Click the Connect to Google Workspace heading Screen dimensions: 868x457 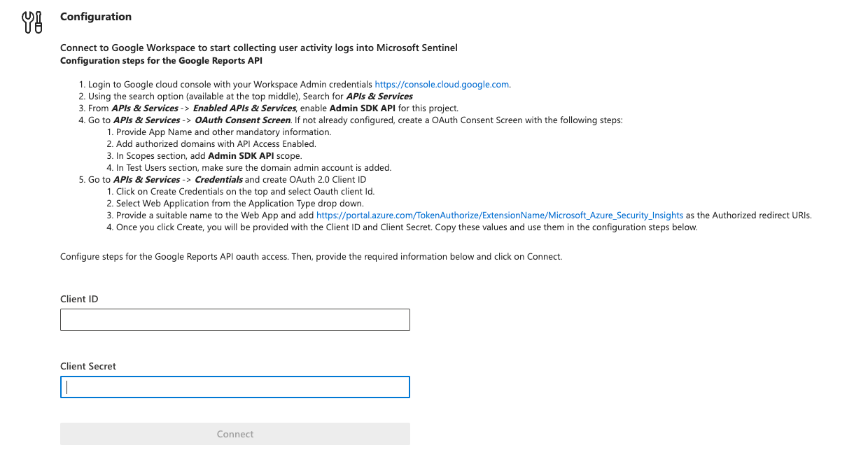click(259, 47)
